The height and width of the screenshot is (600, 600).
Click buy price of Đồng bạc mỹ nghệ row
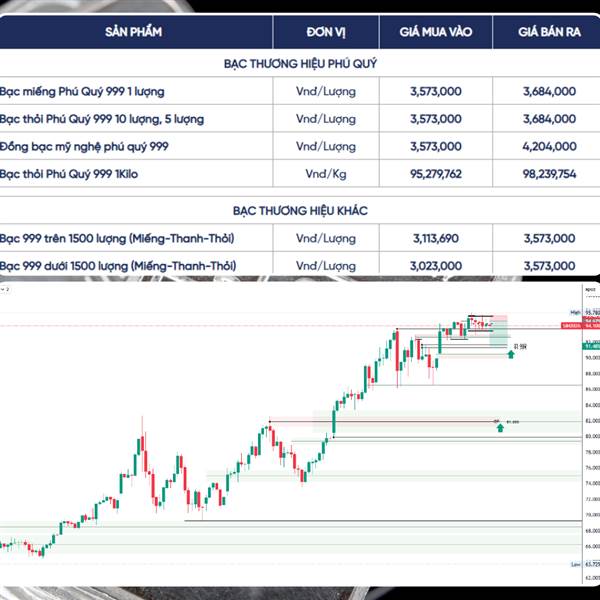click(x=436, y=147)
